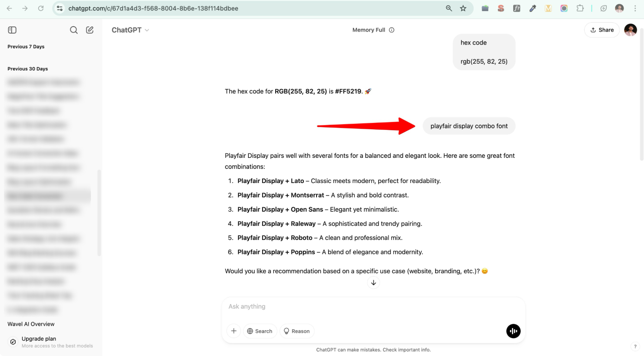Screen dimensions: 644x356
Task: Toggle the sidebar panel icon
Action: click(12, 30)
